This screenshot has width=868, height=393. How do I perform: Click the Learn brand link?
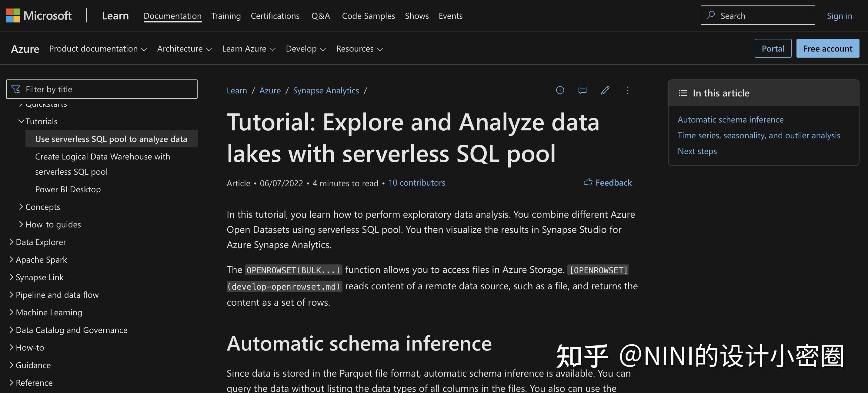115,16
